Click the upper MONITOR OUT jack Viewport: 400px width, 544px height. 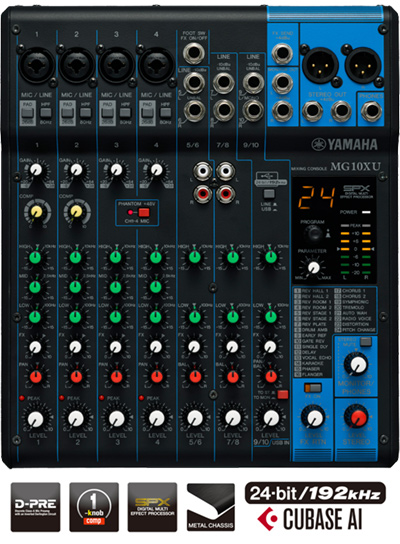[x=282, y=83]
